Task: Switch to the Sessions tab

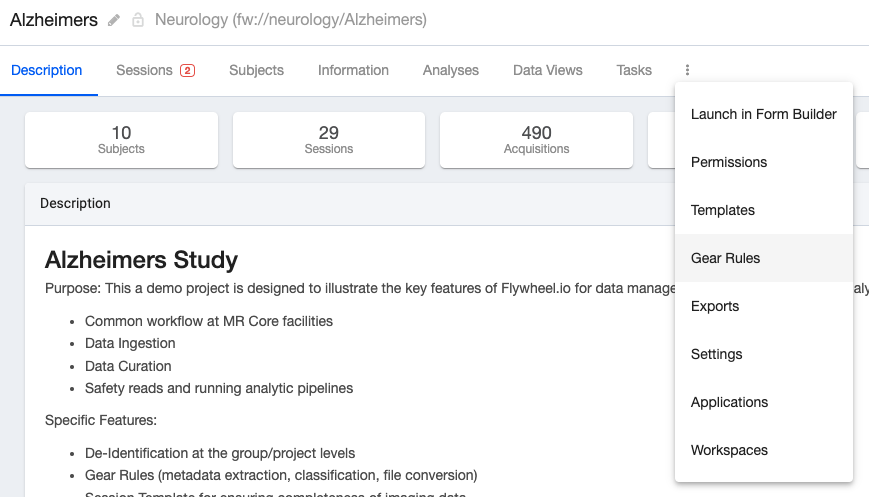Action: pos(155,70)
